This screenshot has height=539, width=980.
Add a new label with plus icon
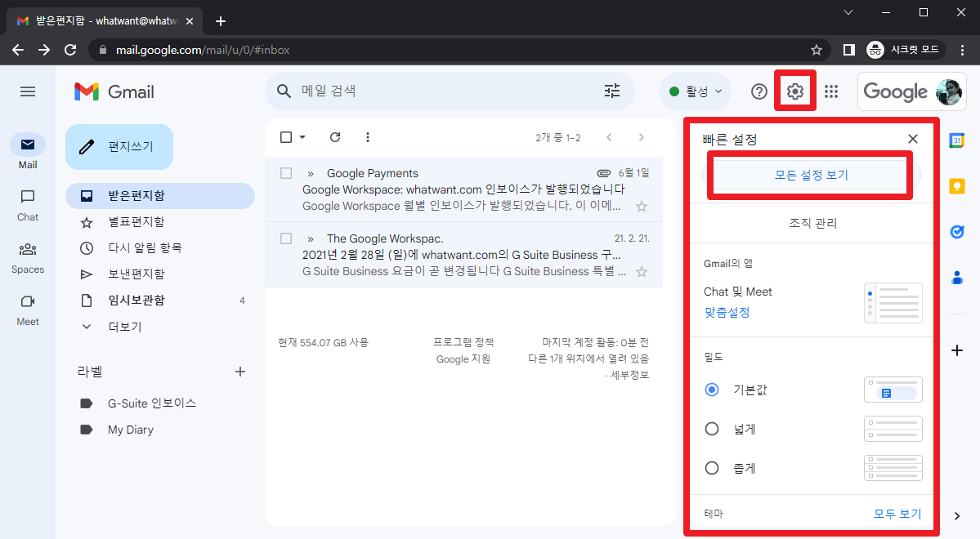click(x=240, y=372)
